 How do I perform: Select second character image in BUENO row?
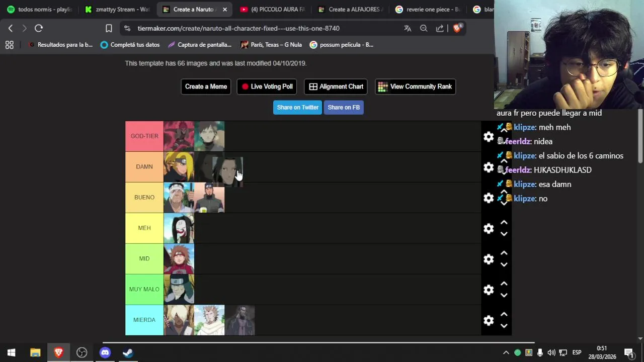click(209, 198)
